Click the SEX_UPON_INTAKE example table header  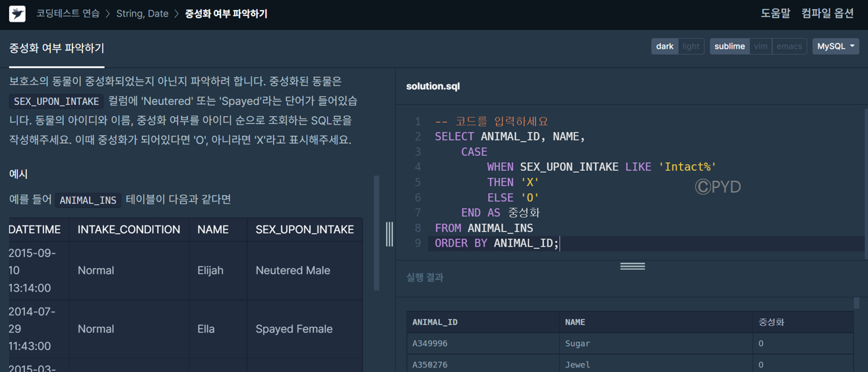click(x=305, y=230)
